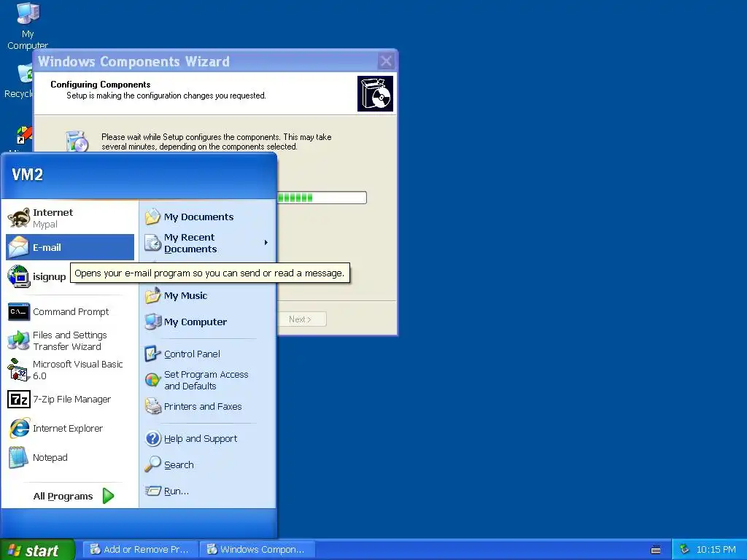Click 'Notepad' label text

click(x=50, y=458)
